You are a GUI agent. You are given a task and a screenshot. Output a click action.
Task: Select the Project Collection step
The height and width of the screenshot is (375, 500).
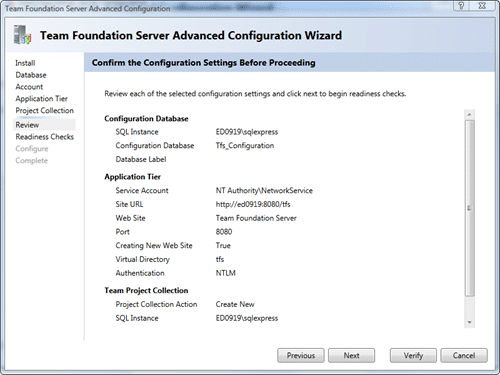point(45,110)
